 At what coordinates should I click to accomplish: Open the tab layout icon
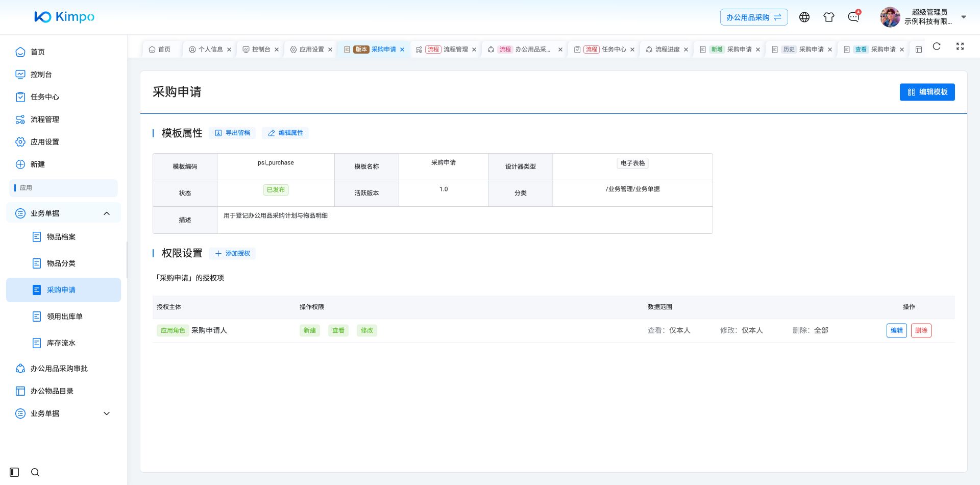pos(919,50)
